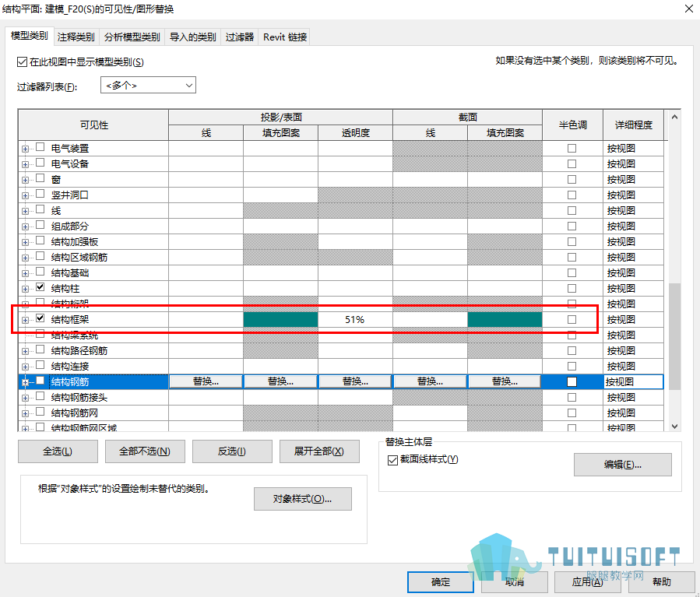Open the 过滤器列表 dropdown
Image resolution: width=700 pixels, height=597 pixels.
pyautogui.click(x=148, y=85)
